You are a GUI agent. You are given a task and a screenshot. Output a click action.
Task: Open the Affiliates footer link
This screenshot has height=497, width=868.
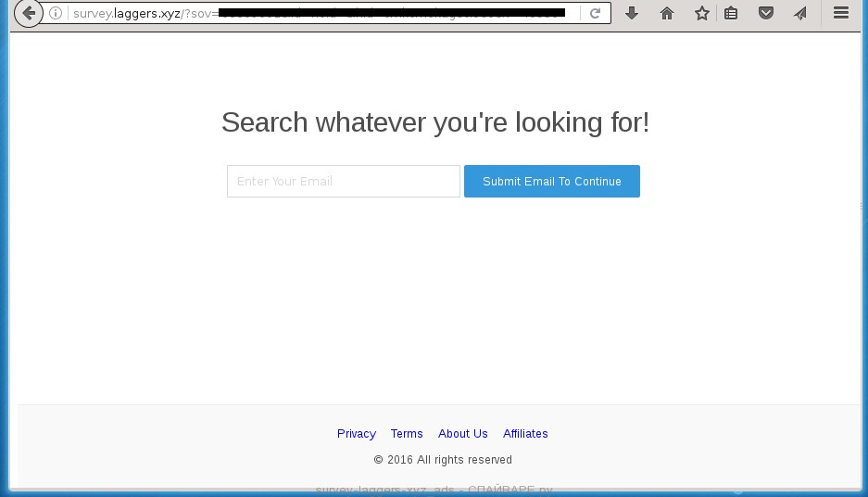525,434
